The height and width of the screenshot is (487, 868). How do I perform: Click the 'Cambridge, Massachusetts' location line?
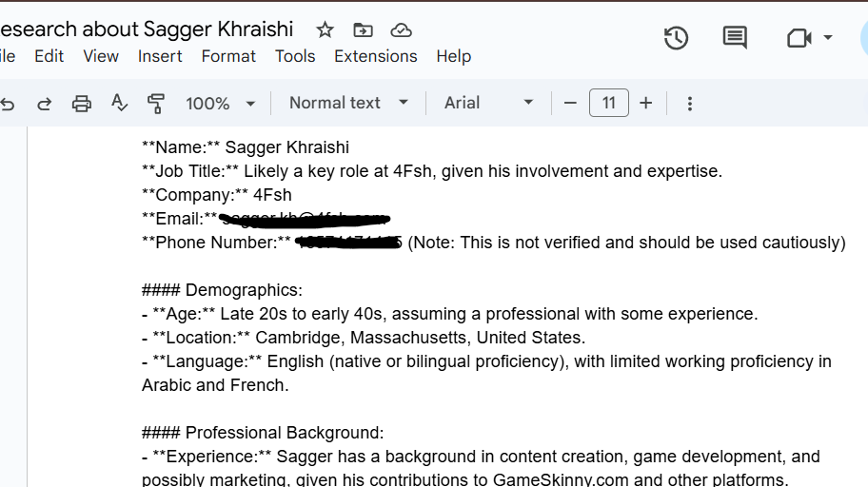tap(364, 338)
